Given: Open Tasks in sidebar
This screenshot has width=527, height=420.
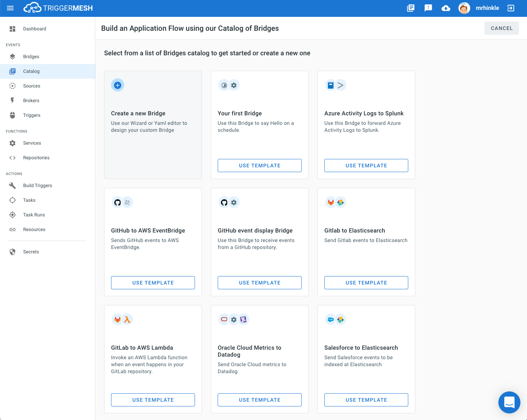Looking at the screenshot, I should pos(48,200).
